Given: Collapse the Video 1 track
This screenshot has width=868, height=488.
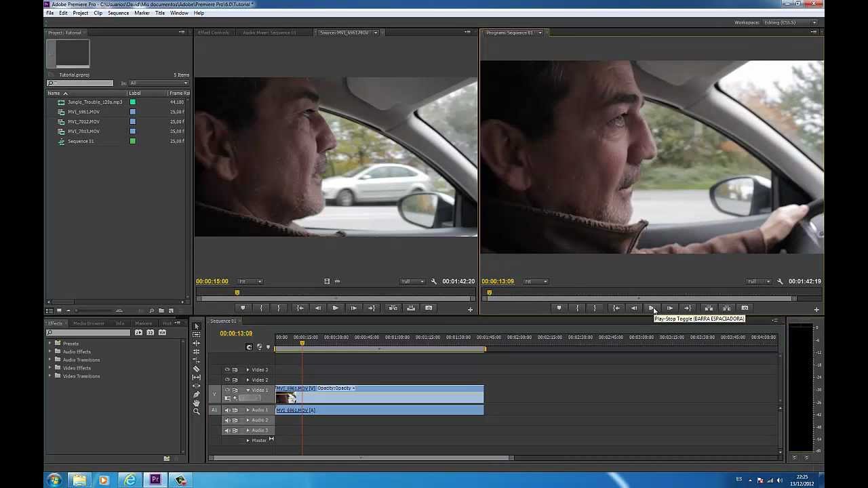Looking at the screenshot, I should 248,390.
